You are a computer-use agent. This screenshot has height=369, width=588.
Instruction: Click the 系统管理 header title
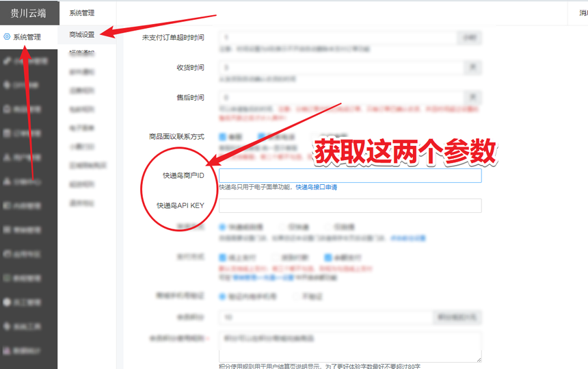coord(82,13)
